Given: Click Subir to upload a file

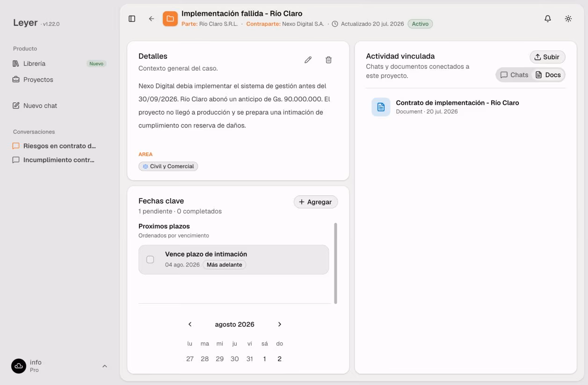Looking at the screenshot, I should pos(547,57).
